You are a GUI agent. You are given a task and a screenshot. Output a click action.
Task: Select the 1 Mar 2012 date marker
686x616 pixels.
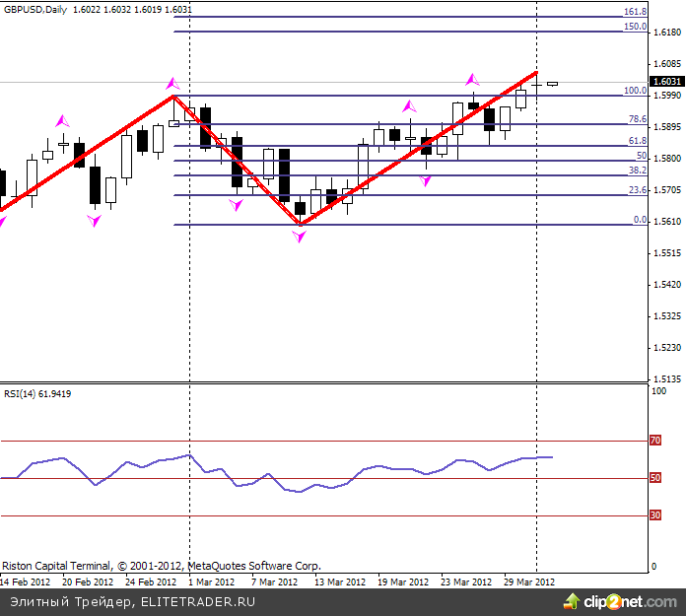[211, 582]
